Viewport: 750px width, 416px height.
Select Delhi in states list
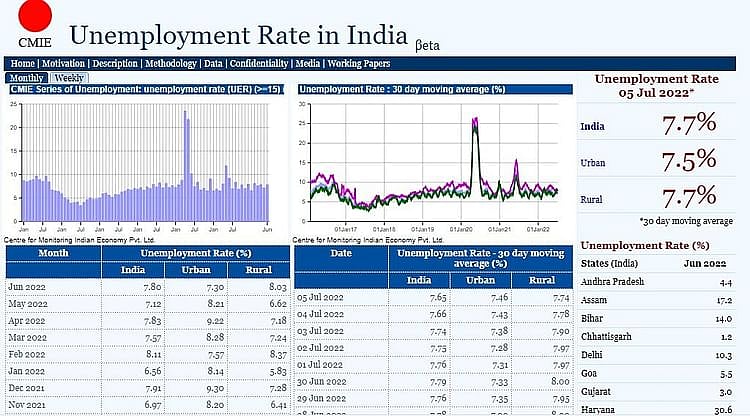591,355
